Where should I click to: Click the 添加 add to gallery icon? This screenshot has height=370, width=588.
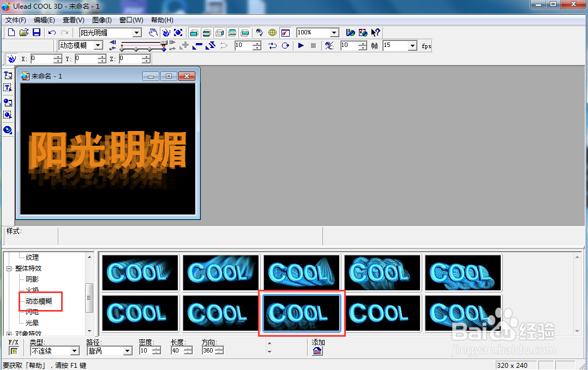point(317,351)
